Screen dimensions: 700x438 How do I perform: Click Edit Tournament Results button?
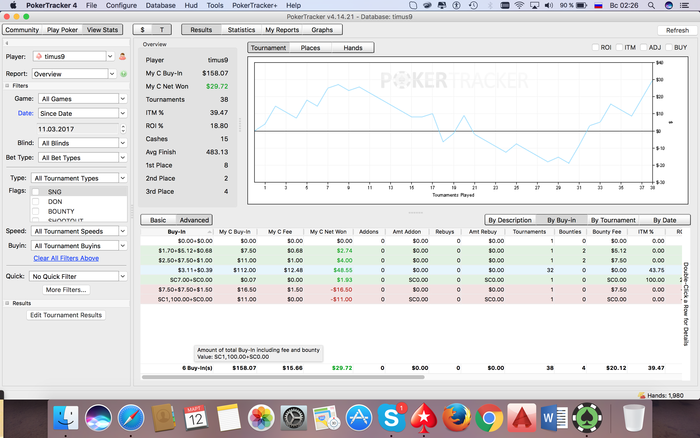(x=66, y=315)
